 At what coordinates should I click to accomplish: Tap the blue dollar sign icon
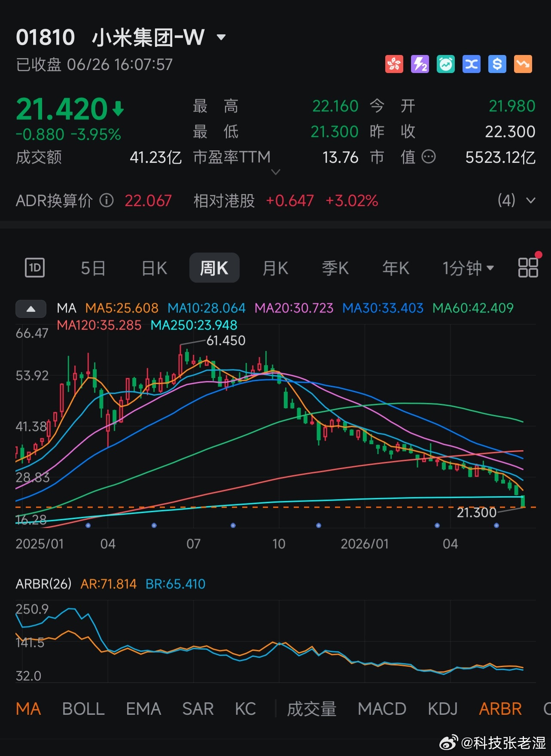[x=497, y=64]
